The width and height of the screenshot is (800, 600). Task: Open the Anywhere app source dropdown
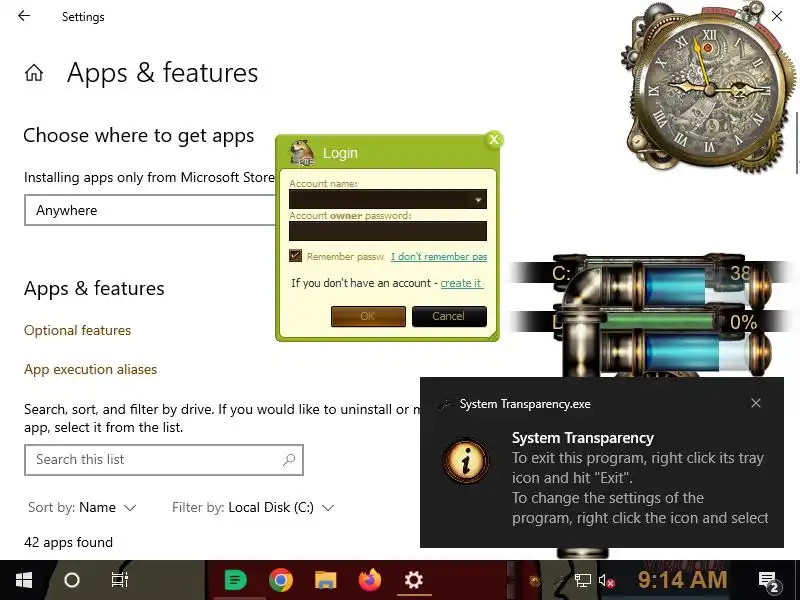pos(150,210)
